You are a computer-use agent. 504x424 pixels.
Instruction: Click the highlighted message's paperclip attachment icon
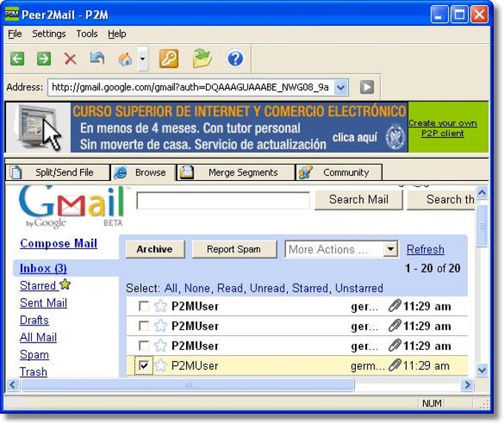pos(394,366)
